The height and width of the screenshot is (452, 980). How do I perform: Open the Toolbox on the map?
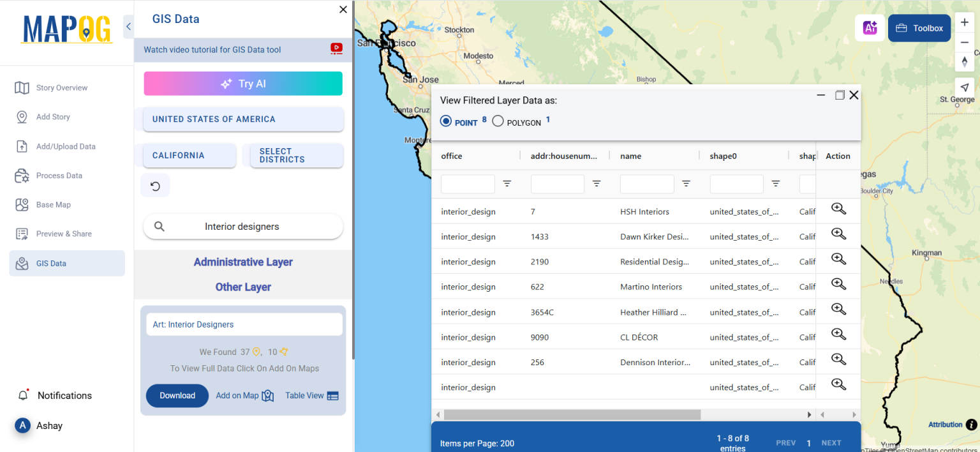[x=919, y=27]
